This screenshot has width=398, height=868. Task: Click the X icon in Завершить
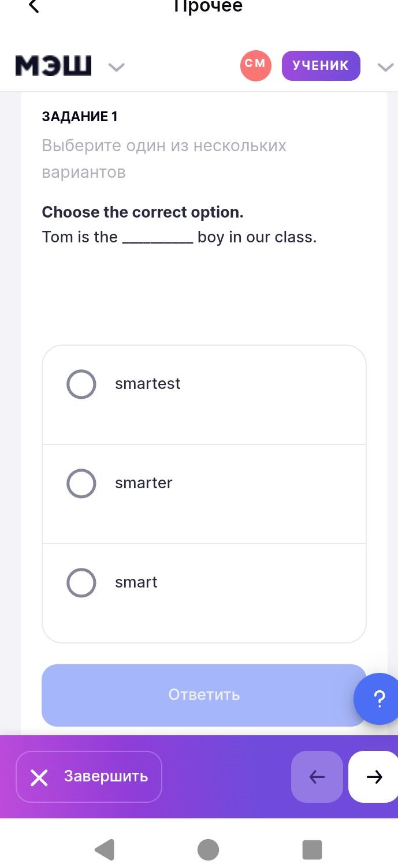(x=39, y=778)
